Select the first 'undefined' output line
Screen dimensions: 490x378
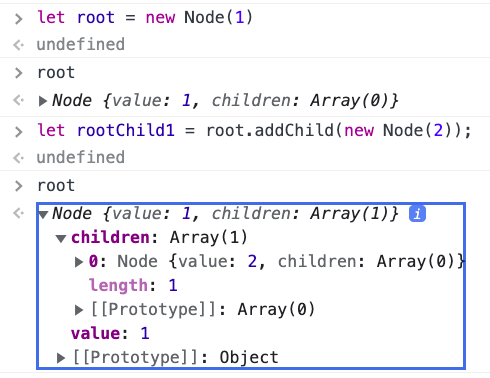pyautogui.click(x=81, y=44)
